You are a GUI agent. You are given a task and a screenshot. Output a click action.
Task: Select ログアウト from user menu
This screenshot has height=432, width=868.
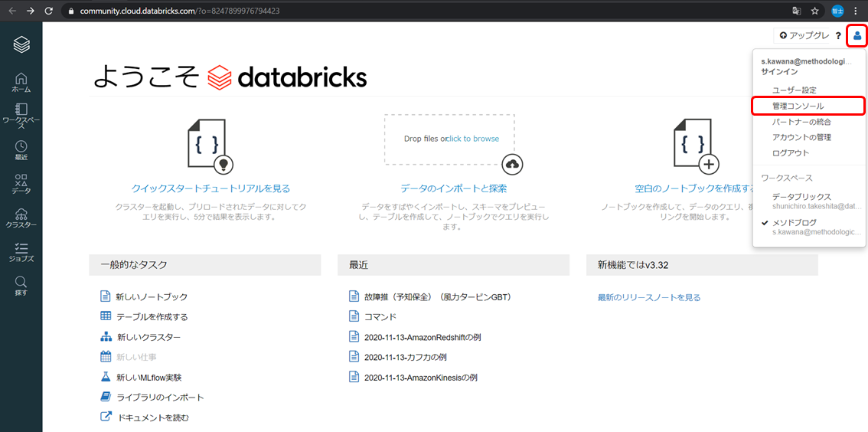coord(791,153)
